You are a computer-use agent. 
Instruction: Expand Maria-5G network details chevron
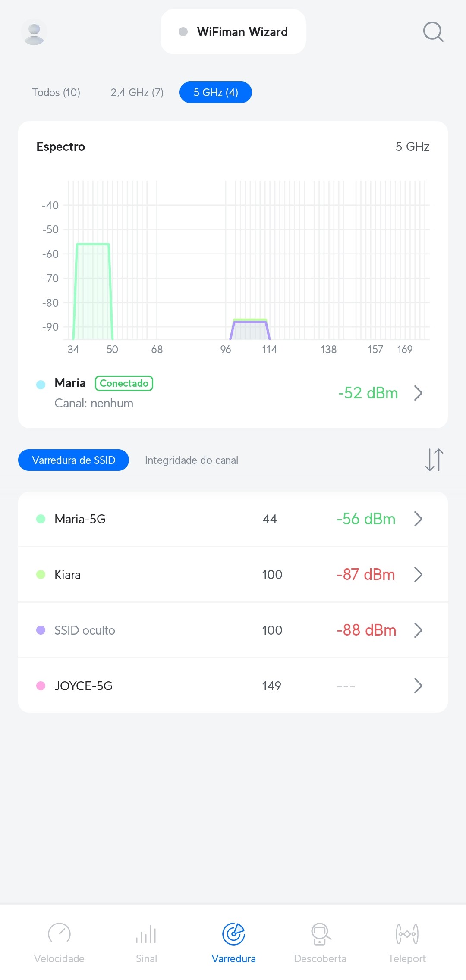[x=418, y=519]
